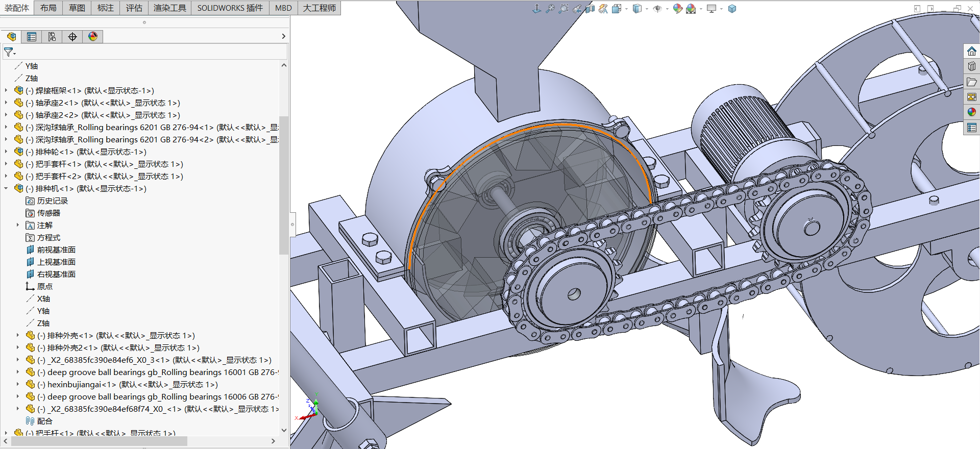The width and height of the screenshot is (980, 449).
Task: Switch to the 草图 tab
Action: tap(77, 8)
